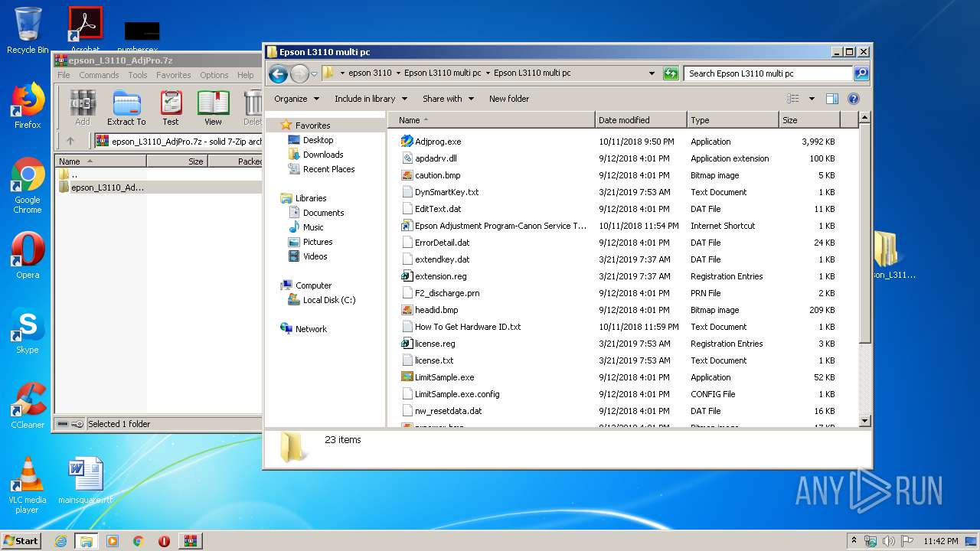The image size is (980, 551).
Task: Select the LimitSample.exe file
Action: (x=444, y=377)
